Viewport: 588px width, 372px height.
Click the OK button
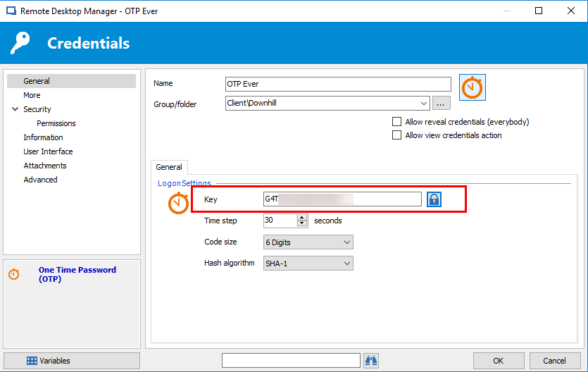[499, 361]
